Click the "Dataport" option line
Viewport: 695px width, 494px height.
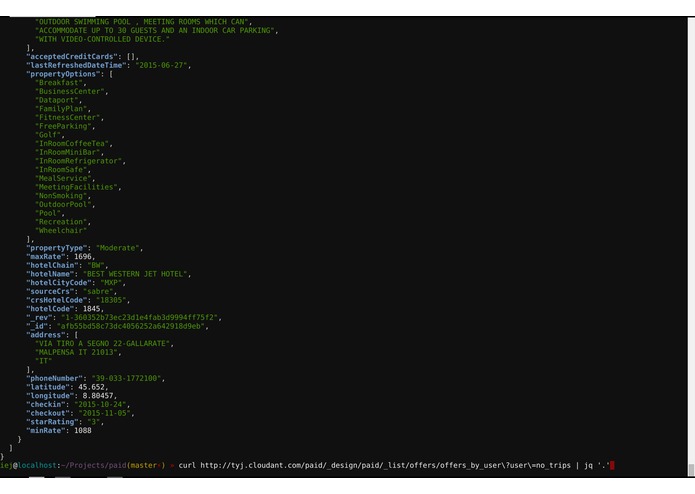pos(59,100)
